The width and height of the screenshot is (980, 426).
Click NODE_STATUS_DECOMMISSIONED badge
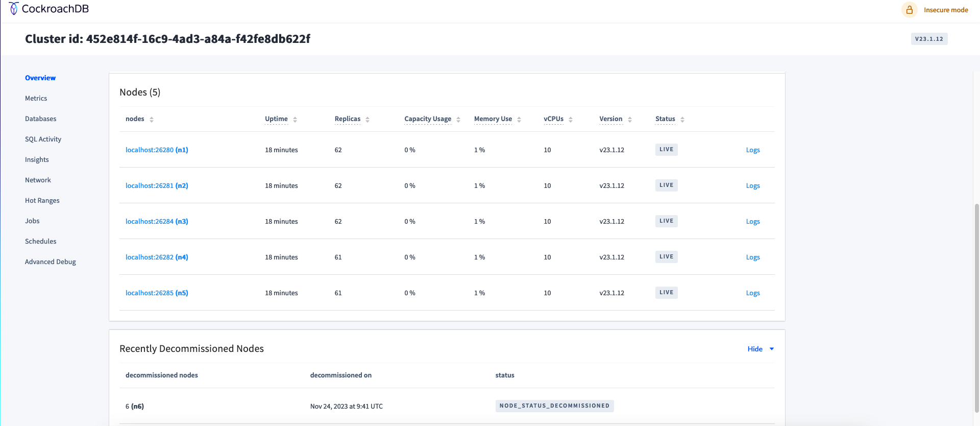click(554, 406)
